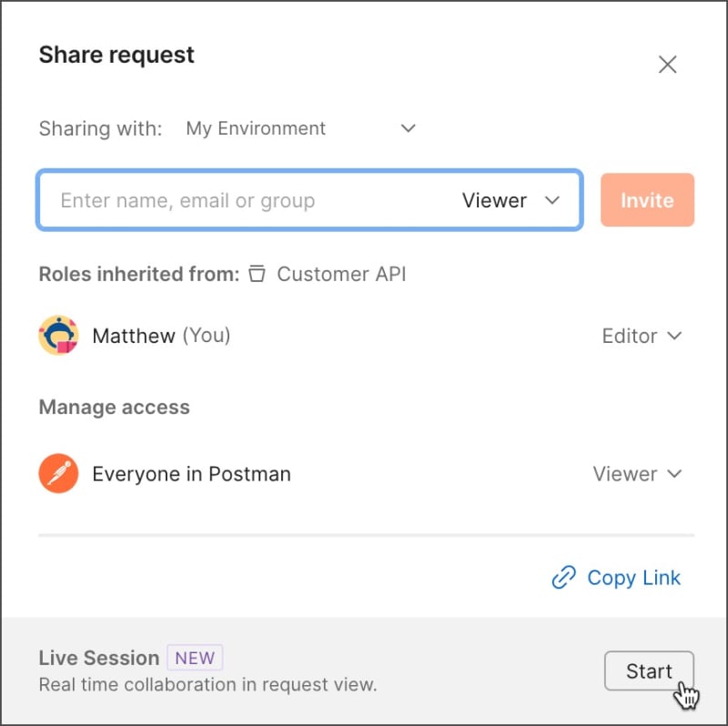Expand Matthew's Editor role dropdown
Viewport: 728px width, 726px height.
coord(643,336)
